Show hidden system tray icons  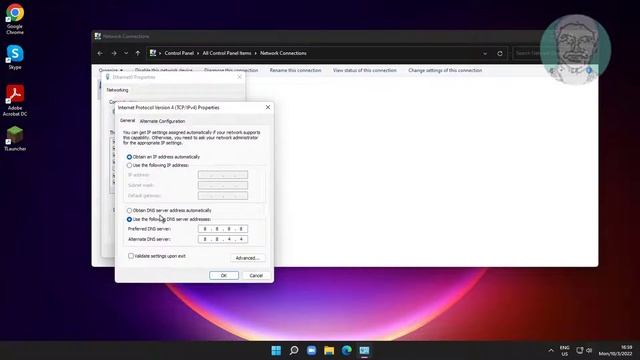pyautogui.click(x=551, y=351)
